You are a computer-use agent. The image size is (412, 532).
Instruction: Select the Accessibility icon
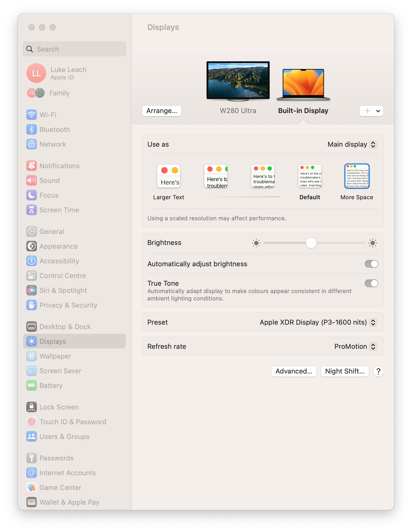[x=32, y=261]
